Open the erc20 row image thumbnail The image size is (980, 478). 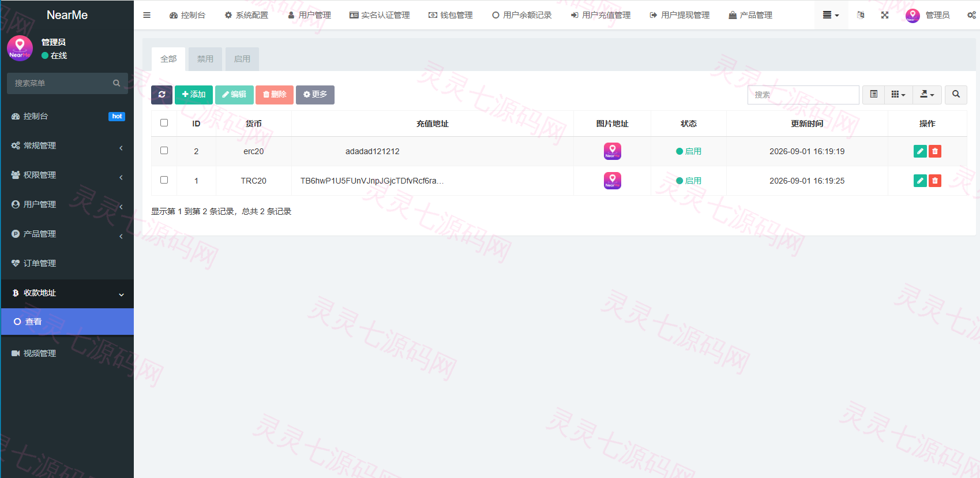[613, 151]
